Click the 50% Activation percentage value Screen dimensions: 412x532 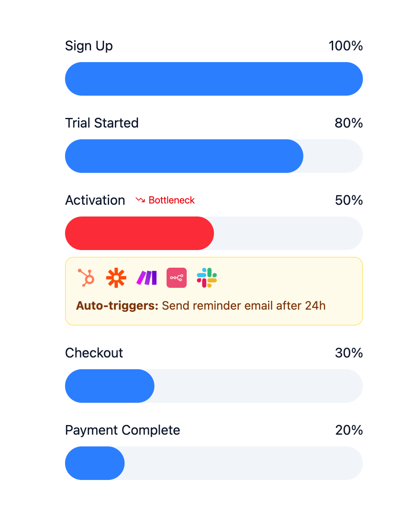(349, 200)
